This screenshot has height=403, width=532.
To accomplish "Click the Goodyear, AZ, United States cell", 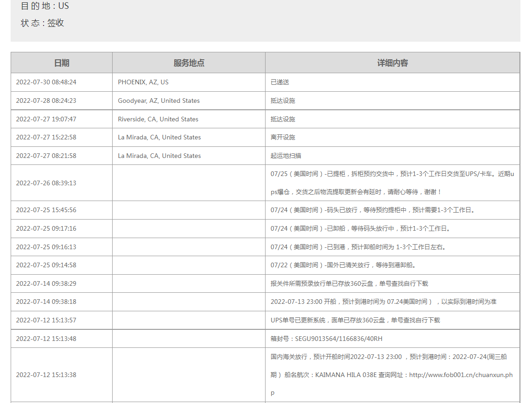I will point(158,101).
